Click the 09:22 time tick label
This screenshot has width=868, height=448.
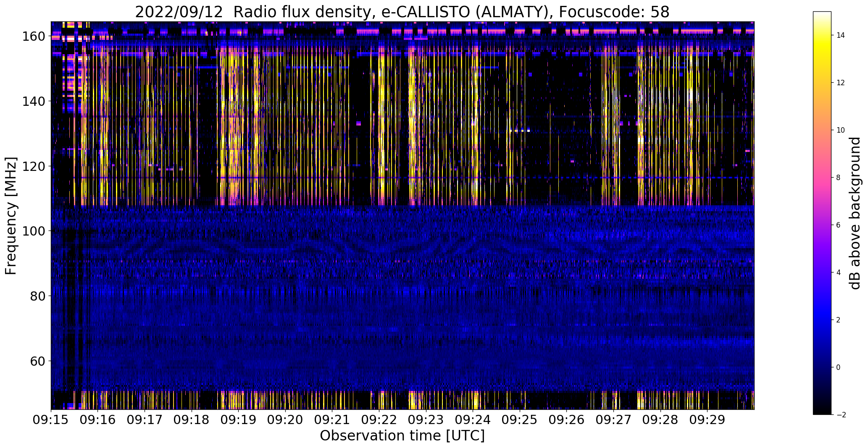point(379,419)
